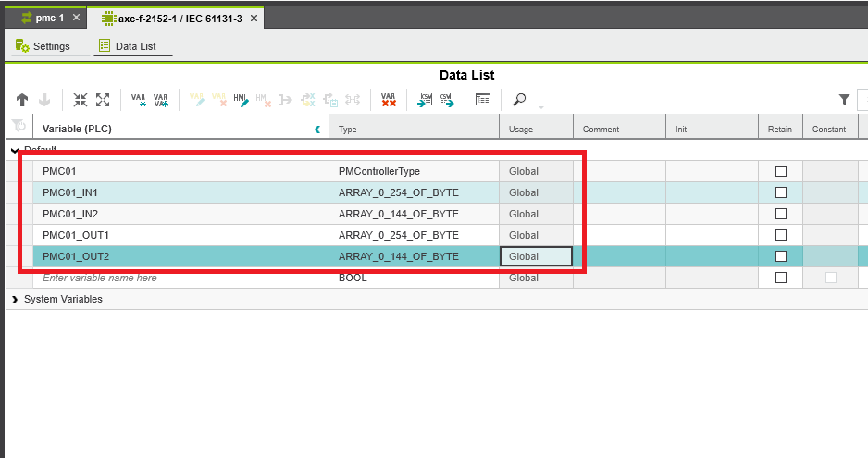868x458 pixels.
Task: Open the Settings tab
Action: coord(43,46)
